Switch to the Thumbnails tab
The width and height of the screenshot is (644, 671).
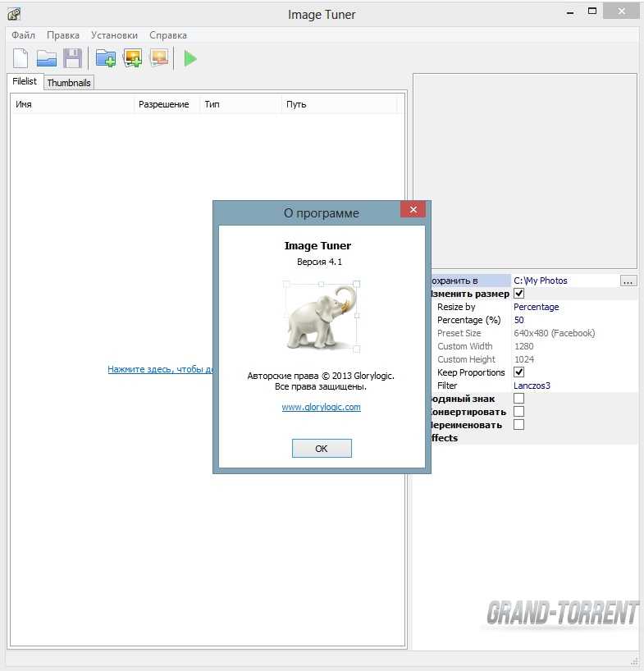69,83
